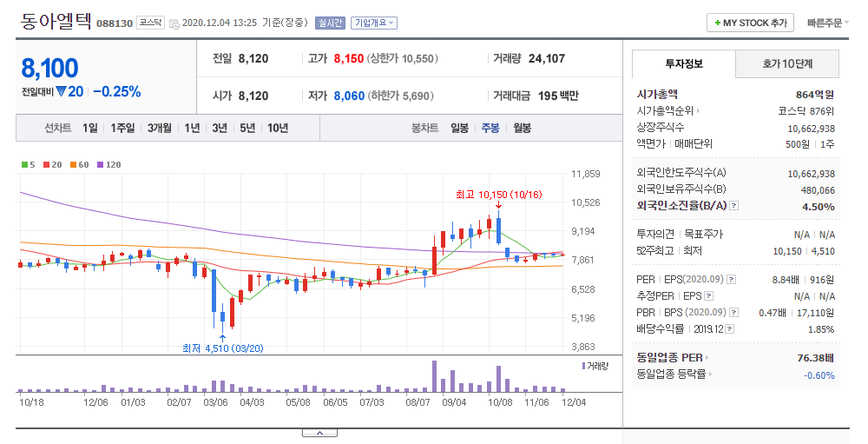This screenshot has height=444, width=868.
Task: Select the 3년 line chart period
Action: click(220, 128)
